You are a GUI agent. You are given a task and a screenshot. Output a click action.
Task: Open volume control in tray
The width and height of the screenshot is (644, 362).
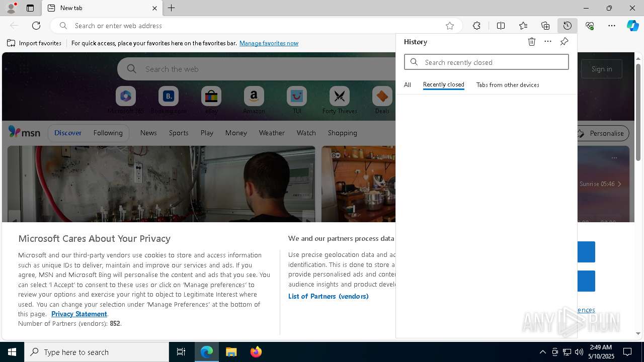(x=579, y=352)
